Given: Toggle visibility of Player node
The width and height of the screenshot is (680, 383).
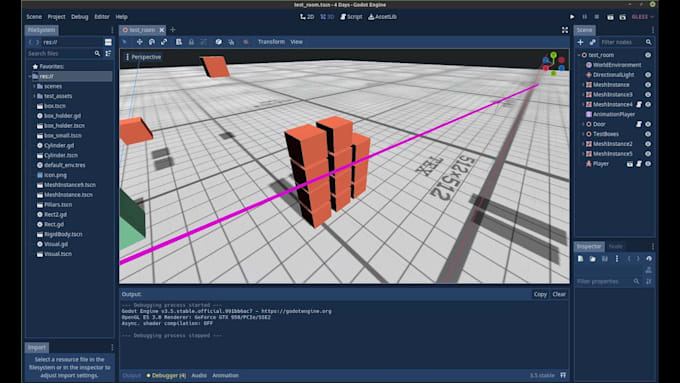Looking at the screenshot, I should coord(648,164).
